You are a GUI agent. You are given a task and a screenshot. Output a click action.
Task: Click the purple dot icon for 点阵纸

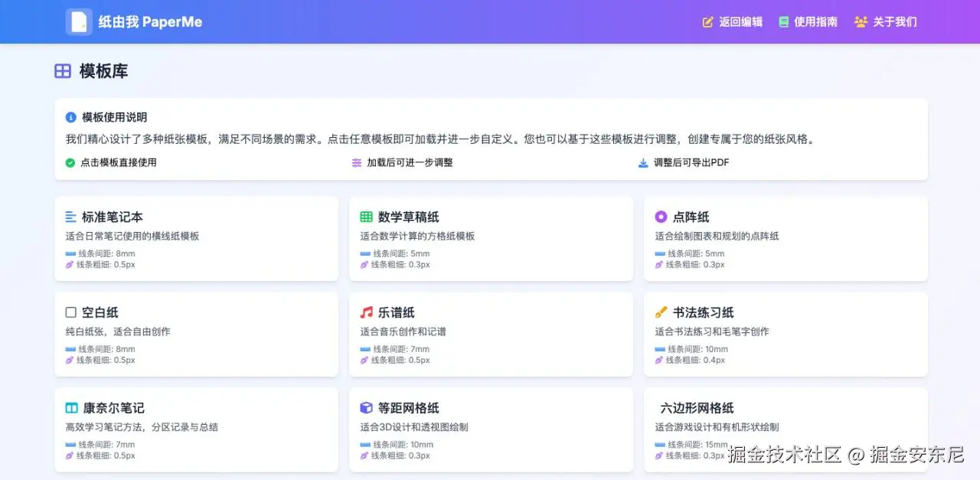coord(661,217)
